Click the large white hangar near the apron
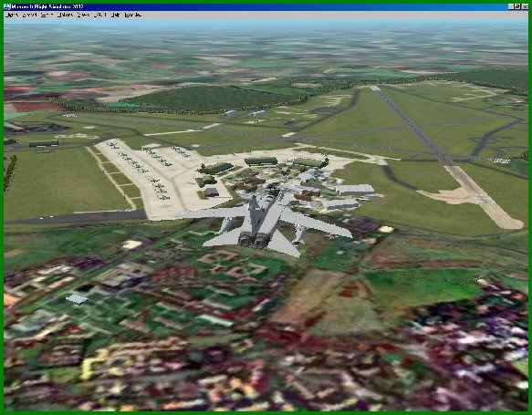 coord(355,189)
